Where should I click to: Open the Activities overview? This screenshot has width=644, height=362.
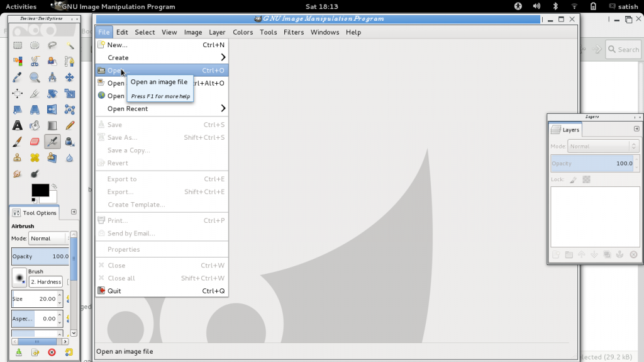[21, 6]
